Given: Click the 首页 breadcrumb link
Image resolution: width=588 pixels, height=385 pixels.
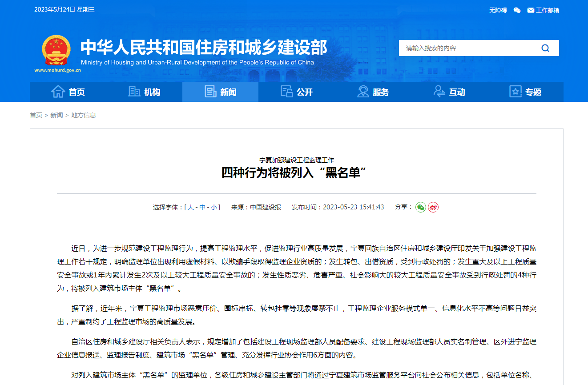Looking at the screenshot, I should (x=36, y=115).
